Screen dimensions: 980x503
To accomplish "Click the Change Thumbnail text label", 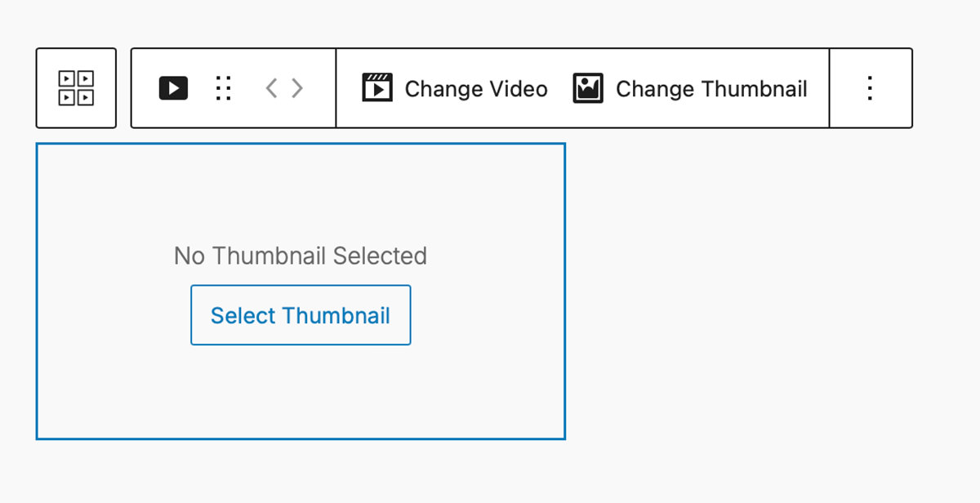I will tap(711, 89).
